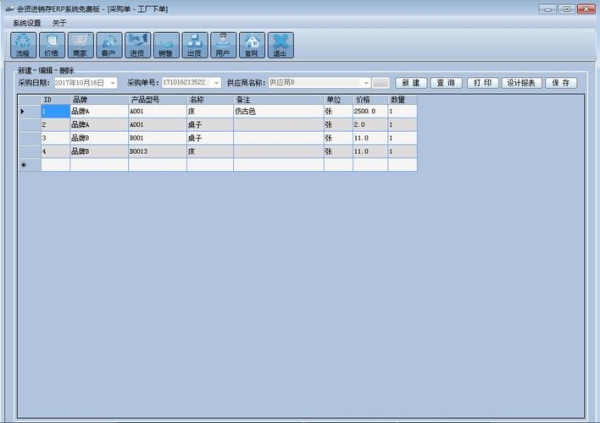
Task: Click the empty 品牌 cell in new row
Action: (99, 165)
